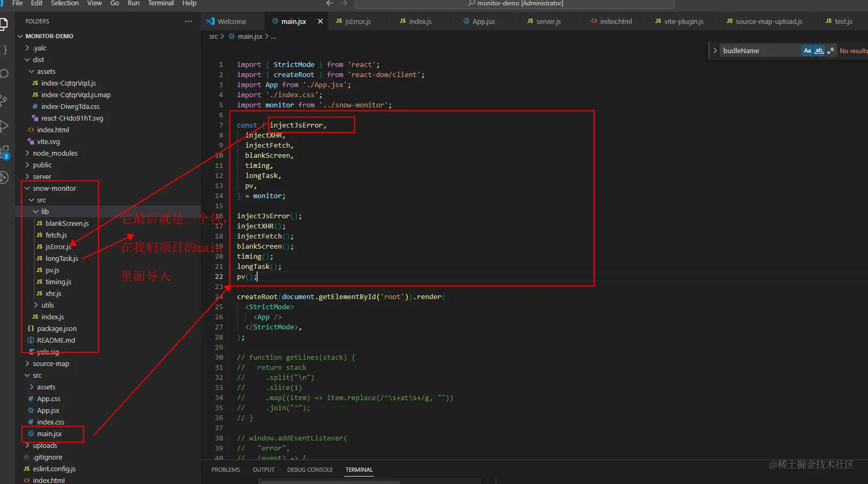The width and height of the screenshot is (868, 484).
Task: Open the Source Control view
Action: [4, 100]
